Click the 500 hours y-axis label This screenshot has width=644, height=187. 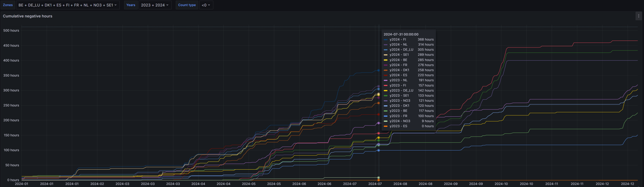coord(11,30)
